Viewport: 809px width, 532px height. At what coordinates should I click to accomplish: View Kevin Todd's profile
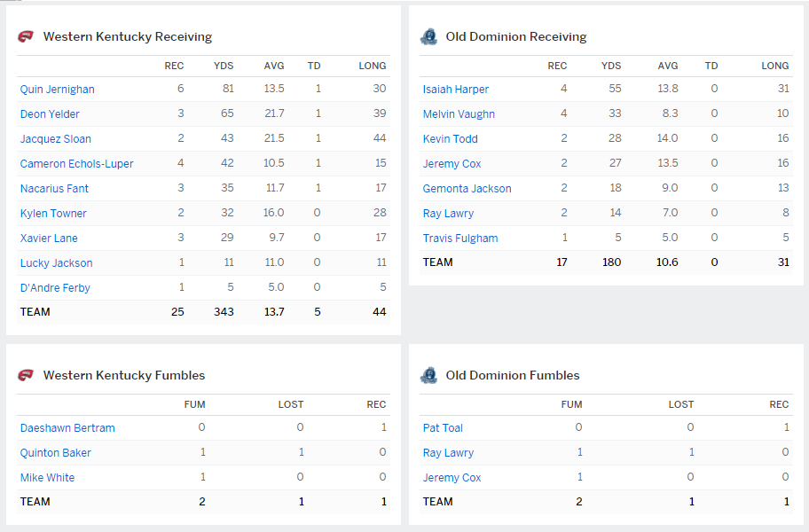(450, 139)
